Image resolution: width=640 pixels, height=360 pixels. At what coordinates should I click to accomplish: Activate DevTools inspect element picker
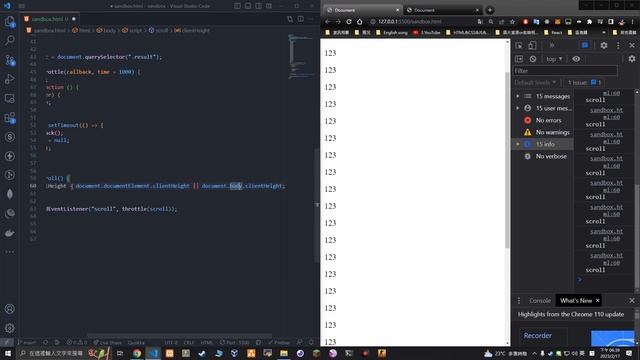[x=519, y=45]
